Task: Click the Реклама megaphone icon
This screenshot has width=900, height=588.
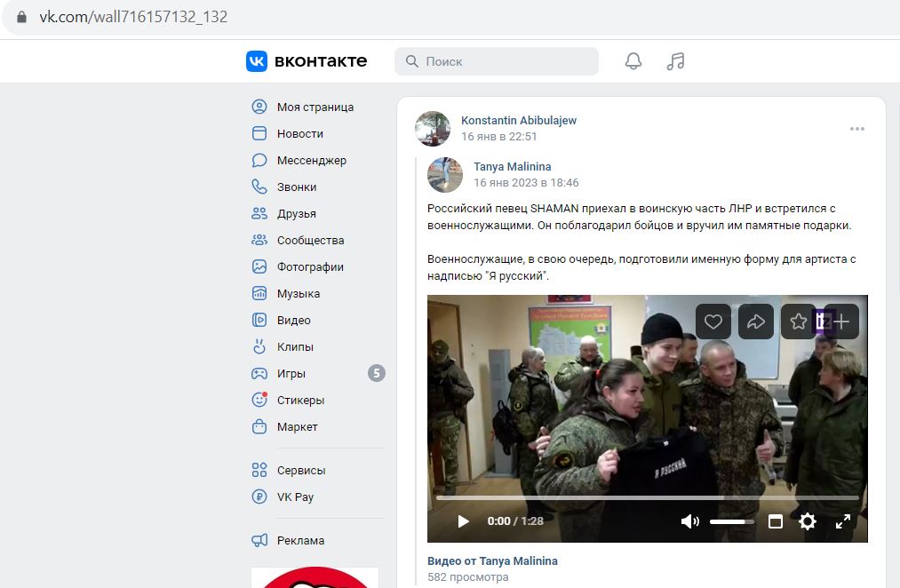Action: click(x=259, y=540)
